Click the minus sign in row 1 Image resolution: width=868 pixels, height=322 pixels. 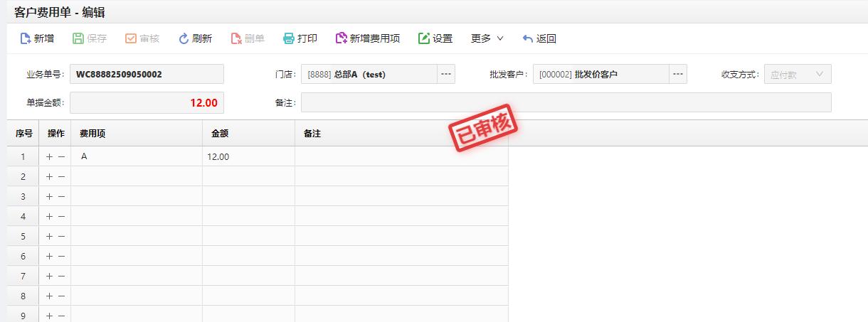[61, 156]
